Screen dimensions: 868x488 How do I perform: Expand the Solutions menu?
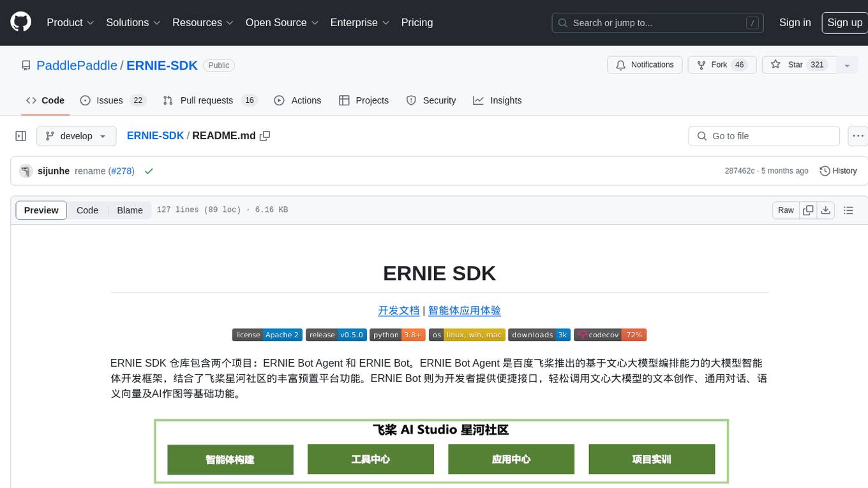pos(133,22)
